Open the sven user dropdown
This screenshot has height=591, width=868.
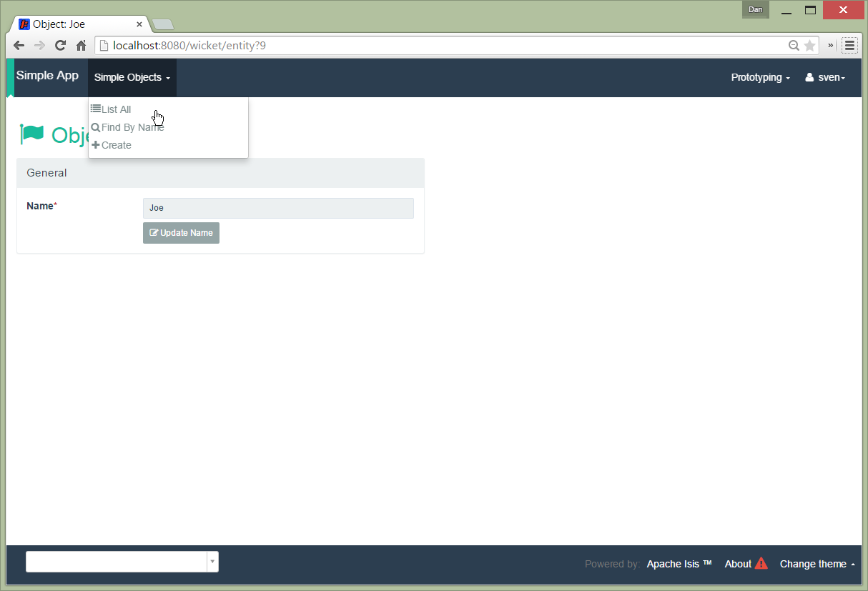tap(825, 77)
